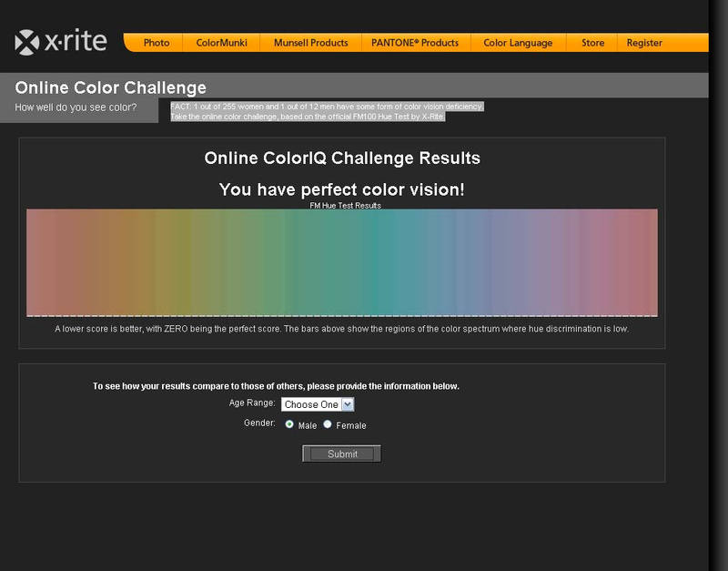The image size is (728, 571).
Task: Click 'Online ColorIQ Challenge Results' title
Action: tap(342, 158)
